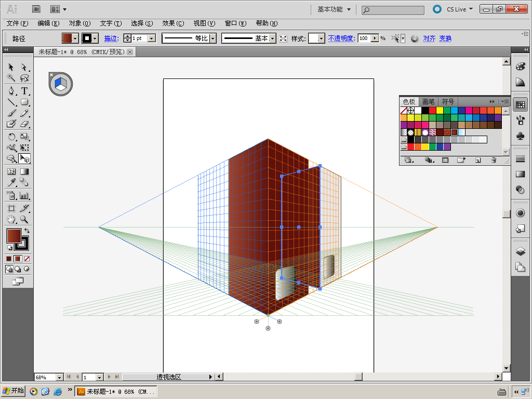The image size is (532, 399).
Task: Select the Warp tool
Action: click(x=11, y=148)
